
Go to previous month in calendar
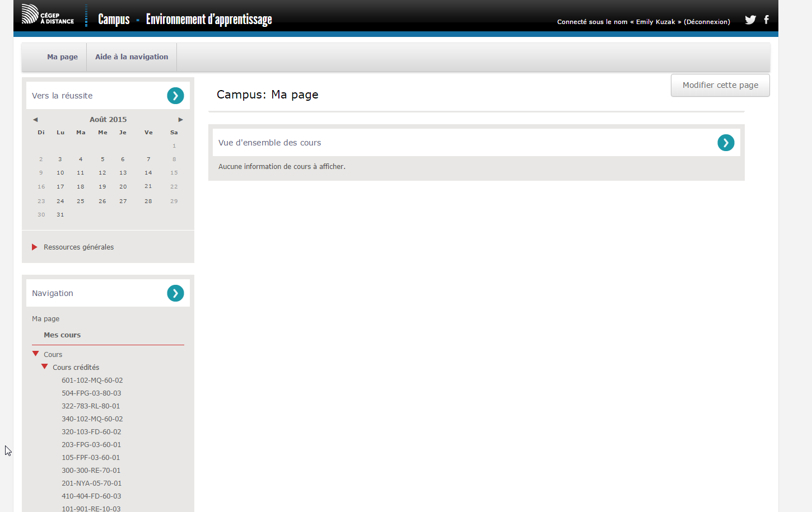click(x=35, y=120)
